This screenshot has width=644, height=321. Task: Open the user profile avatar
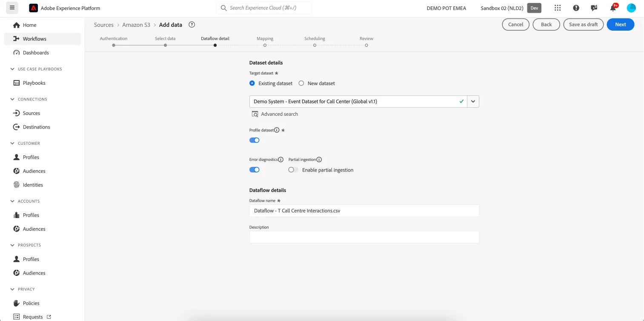(631, 8)
